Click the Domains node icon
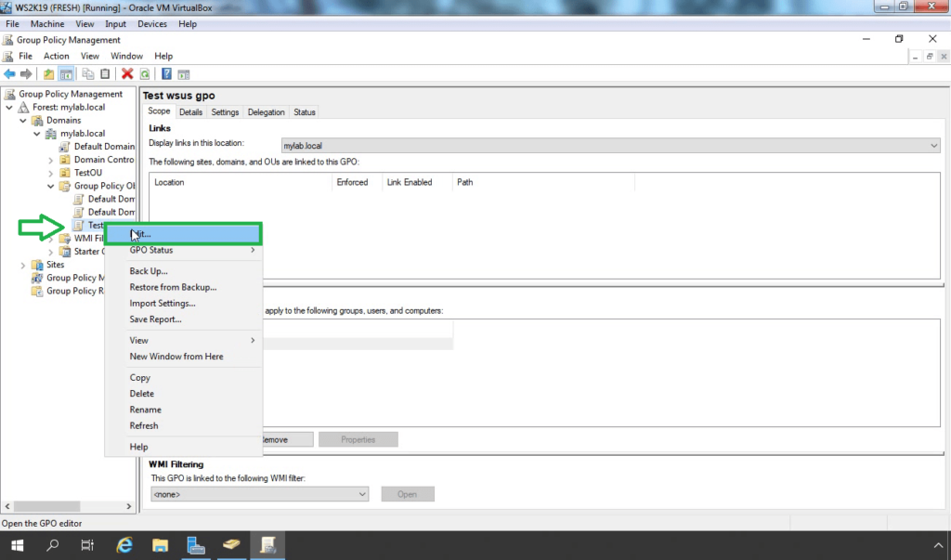 [37, 120]
